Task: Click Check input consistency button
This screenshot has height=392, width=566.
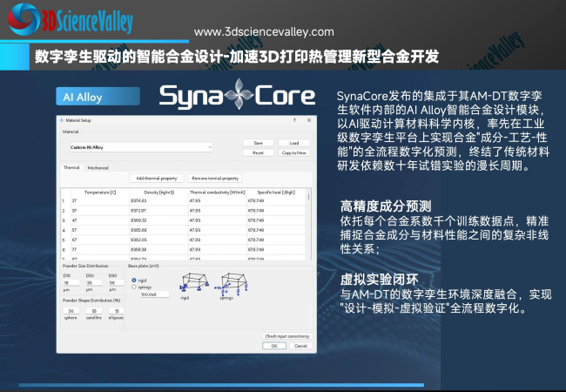Action: click(x=287, y=336)
